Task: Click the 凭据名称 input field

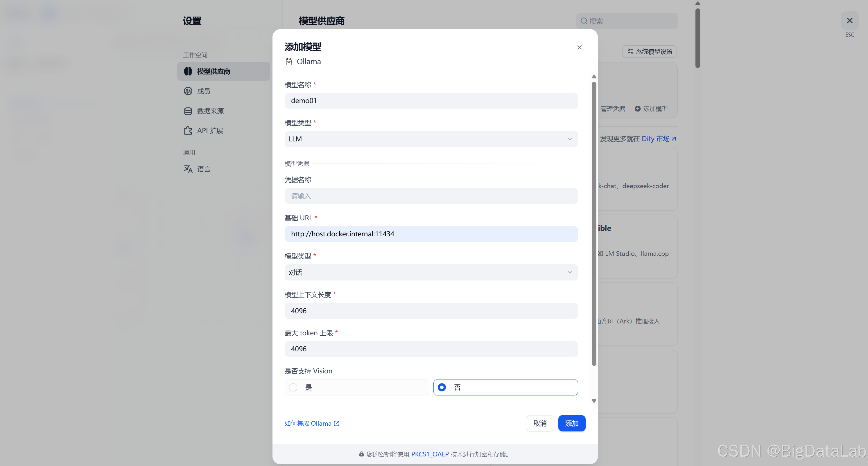Action: pos(431,196)
